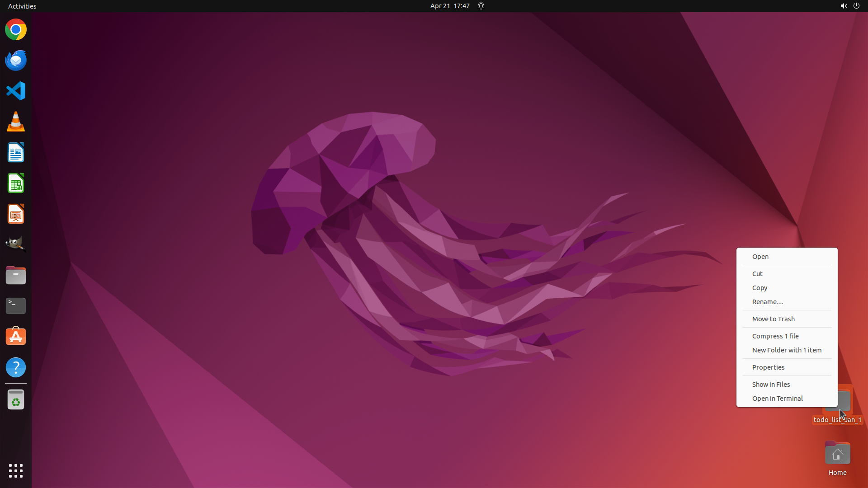Click Activities in top bar
The image size is (868, 488).
(22, 6)
